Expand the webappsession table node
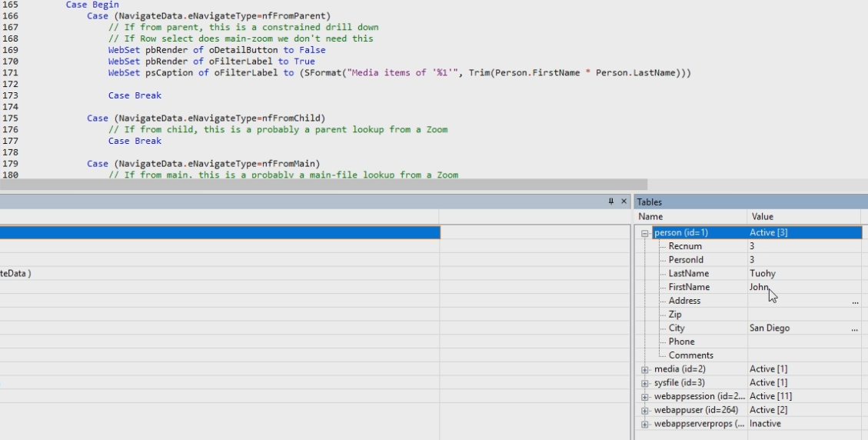The image size is (868, 440). coord(646,397)
